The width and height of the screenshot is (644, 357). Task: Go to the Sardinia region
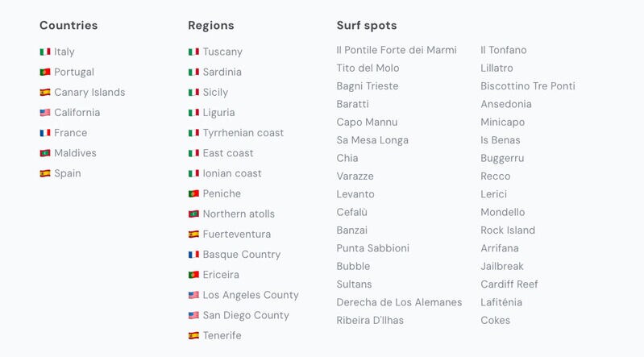(x=222, y=72)
